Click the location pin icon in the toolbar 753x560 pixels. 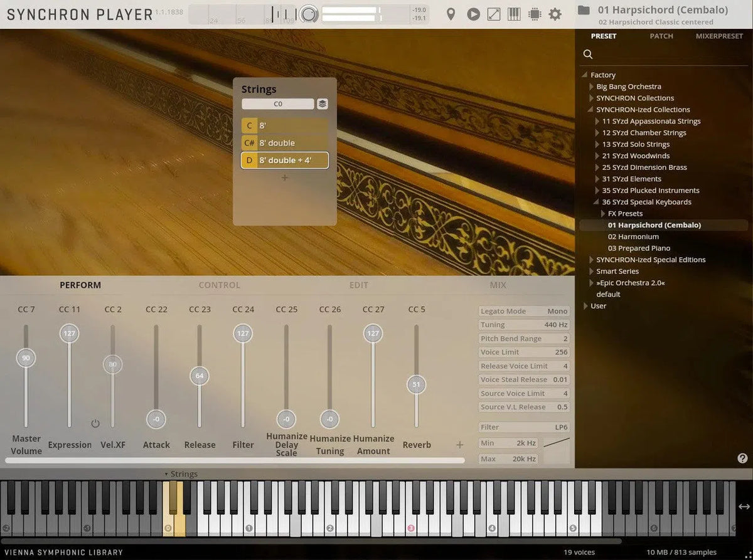coord(452,14)
